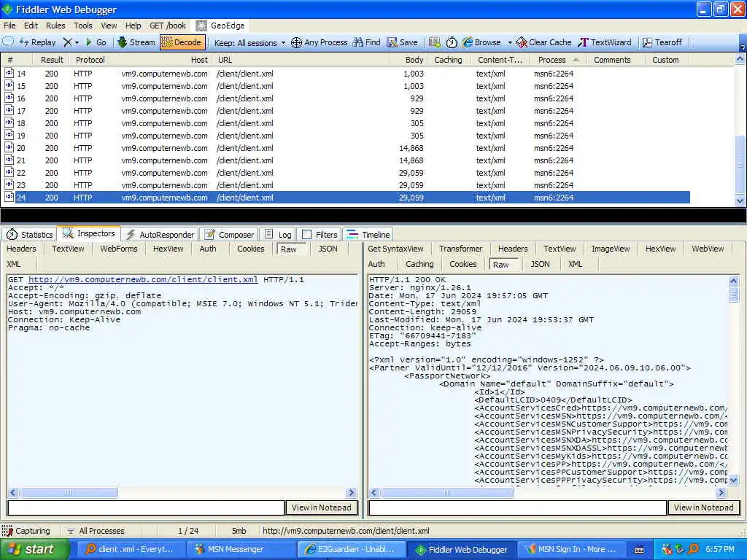This screenshot has width=747, height=560.
Task: Open the File menu
Action: (9, 26)
